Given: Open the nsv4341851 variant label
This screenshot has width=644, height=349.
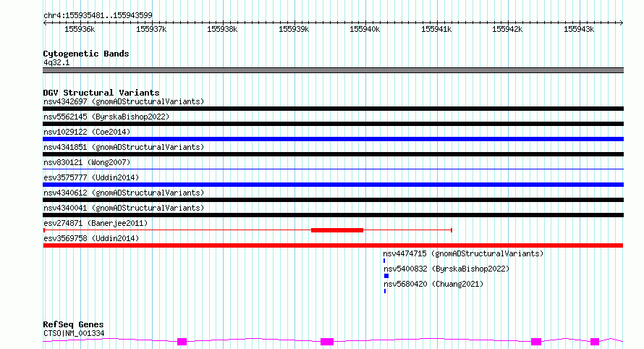Looking at the screenshot, I should tap(123, 147).
